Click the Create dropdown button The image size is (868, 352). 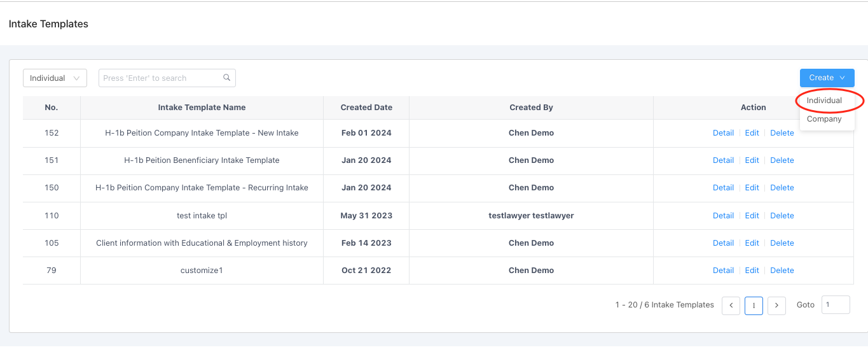[827, 78]
